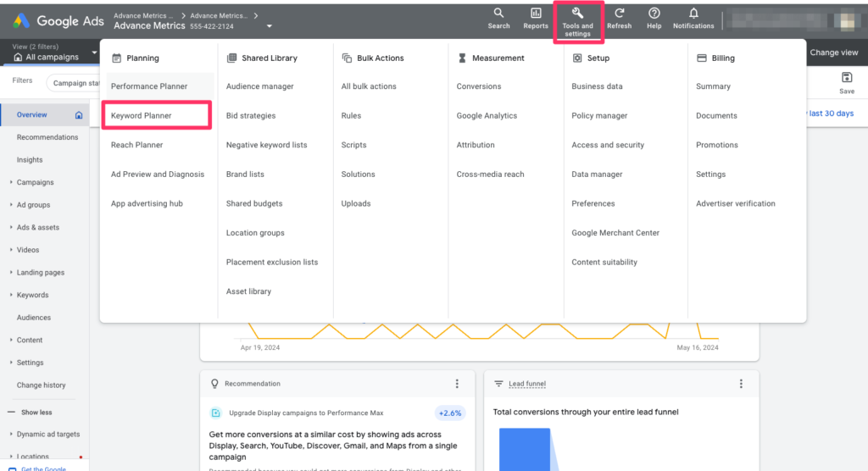868x471 pixels.
Task: Open App advertising hub
Action: click(147, 203)
